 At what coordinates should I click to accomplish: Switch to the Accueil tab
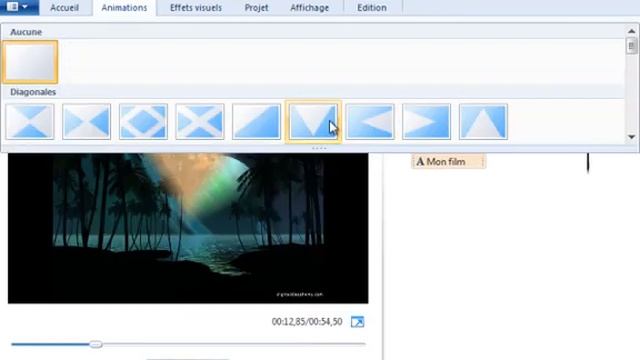click(64, 8)
